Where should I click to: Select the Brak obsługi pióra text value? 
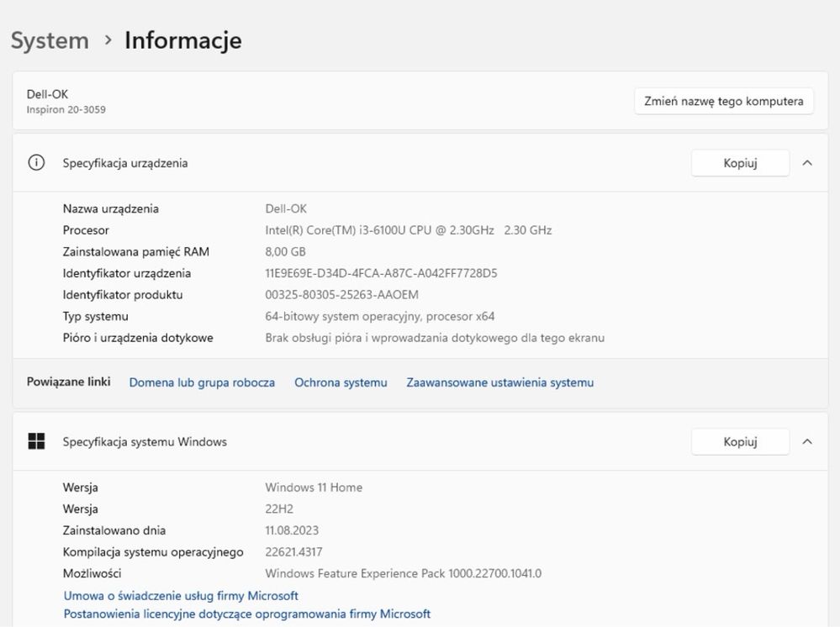[435, 338]
